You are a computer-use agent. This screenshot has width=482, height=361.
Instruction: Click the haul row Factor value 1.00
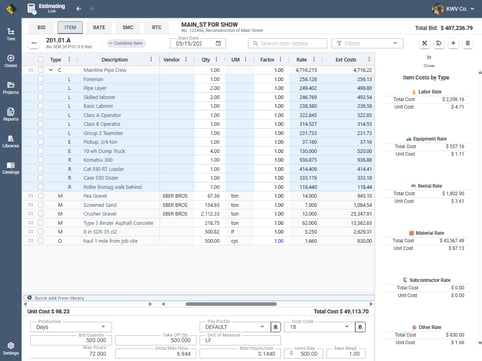click(279, 241)
